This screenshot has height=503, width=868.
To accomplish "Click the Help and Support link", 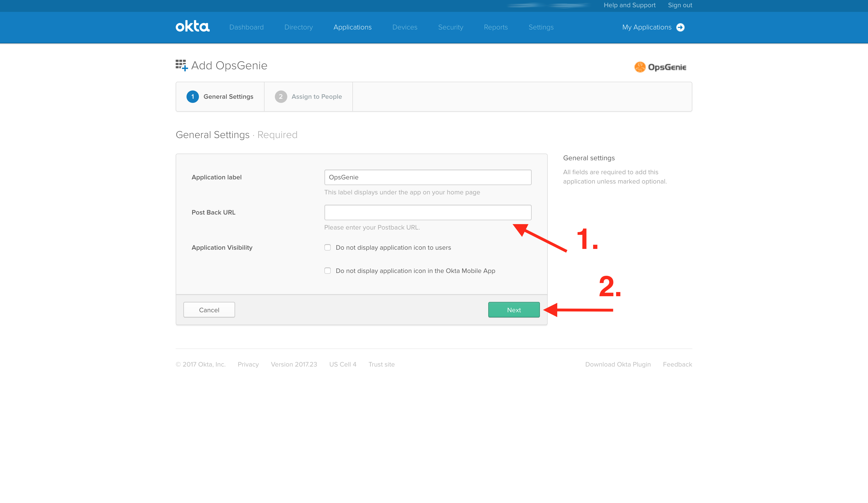I will pos(629,5).
